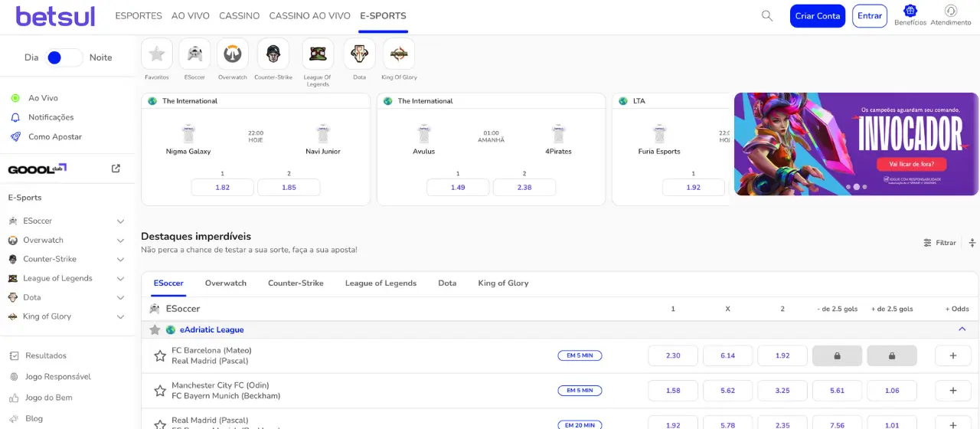Click the Invocador promotional banner
980x429 pixels.
coord(856,144)
